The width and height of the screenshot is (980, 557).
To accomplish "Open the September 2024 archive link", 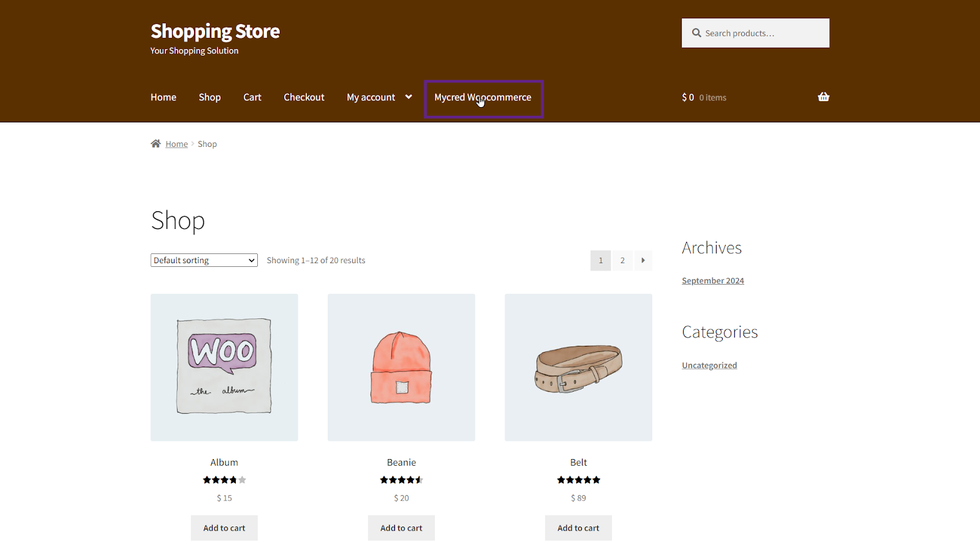I will [x=712, y=281].
